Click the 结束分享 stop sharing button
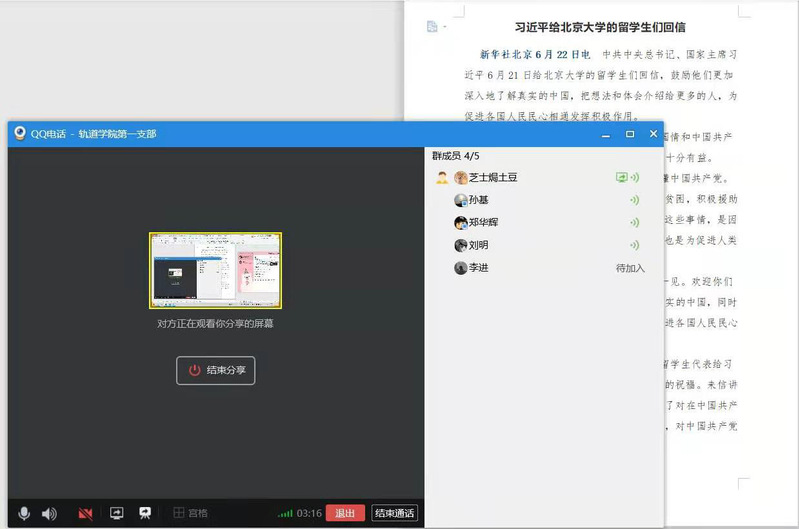Image resolution: width=799 pixels, height=529 pixels. tap(216, 370)
